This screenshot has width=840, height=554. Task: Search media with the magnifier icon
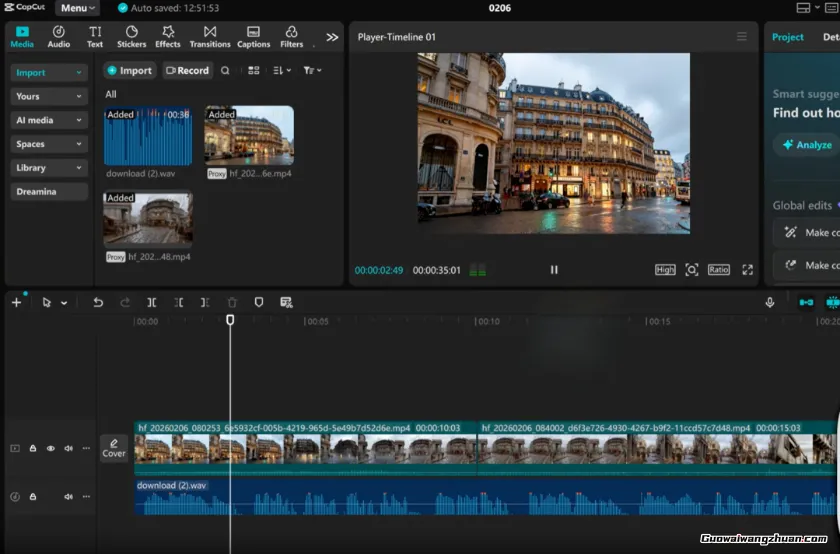[x=225, y=71]
